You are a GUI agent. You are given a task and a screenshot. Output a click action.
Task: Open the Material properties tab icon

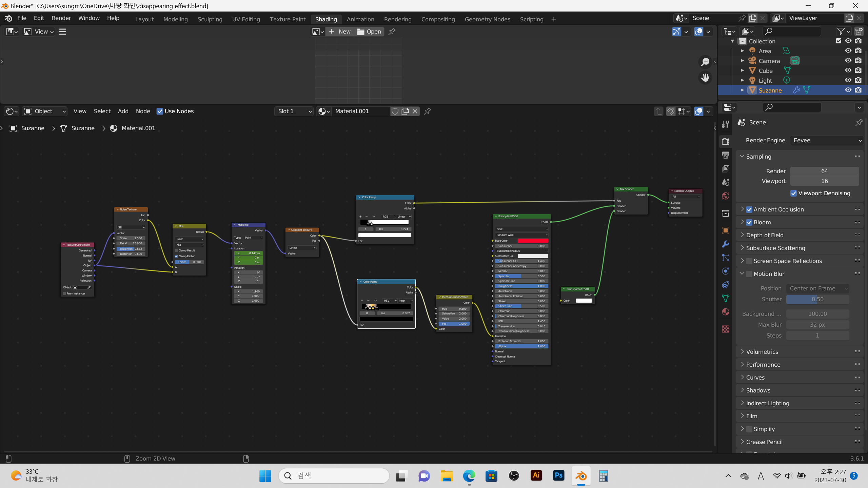(x=726, y=312)
